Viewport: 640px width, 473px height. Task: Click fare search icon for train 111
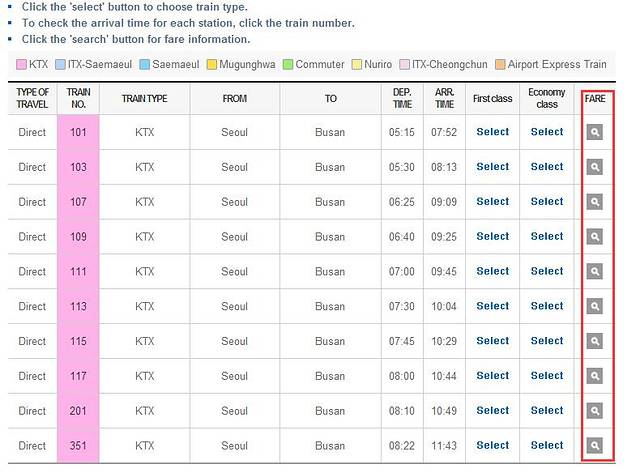click(594, 272)
